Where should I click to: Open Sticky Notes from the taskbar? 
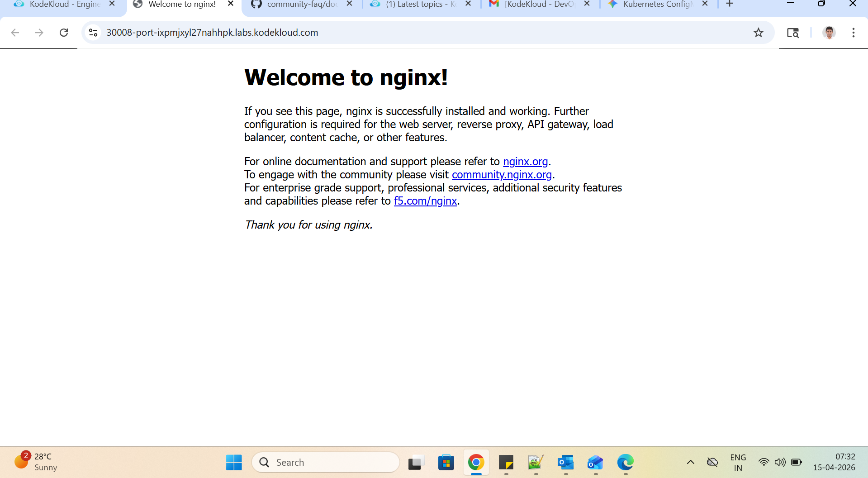click(506, 462)
